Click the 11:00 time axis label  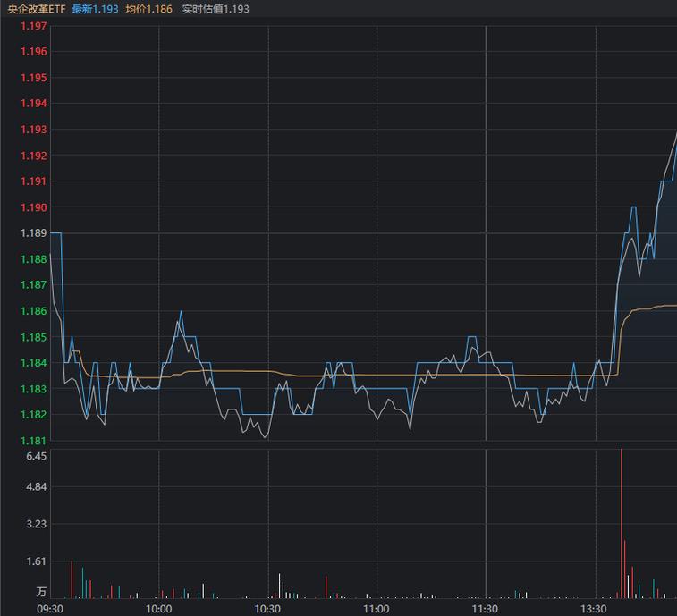(x=377, y=609)
